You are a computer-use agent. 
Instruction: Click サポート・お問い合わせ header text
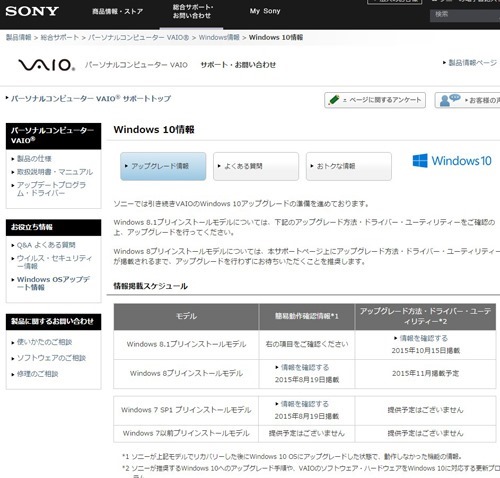238,65
